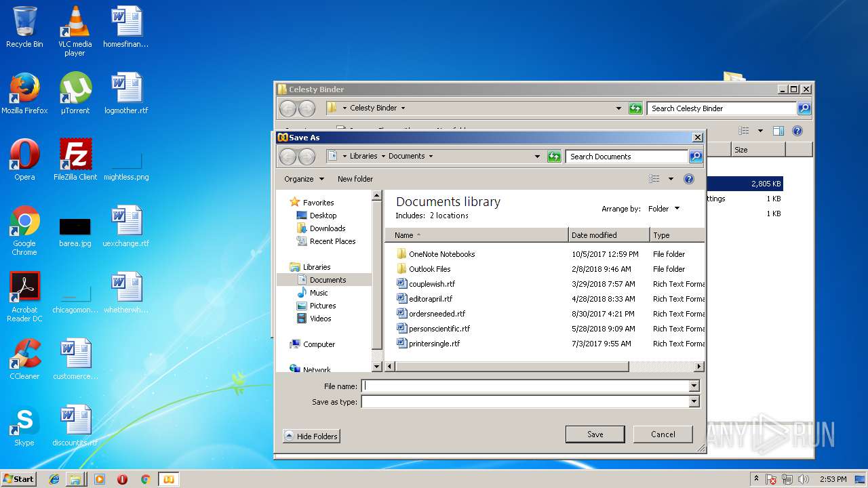Open the Acrobat Reader DC desktop icon
This screenshot has width=868, height=488.
[x=24, y=297]
